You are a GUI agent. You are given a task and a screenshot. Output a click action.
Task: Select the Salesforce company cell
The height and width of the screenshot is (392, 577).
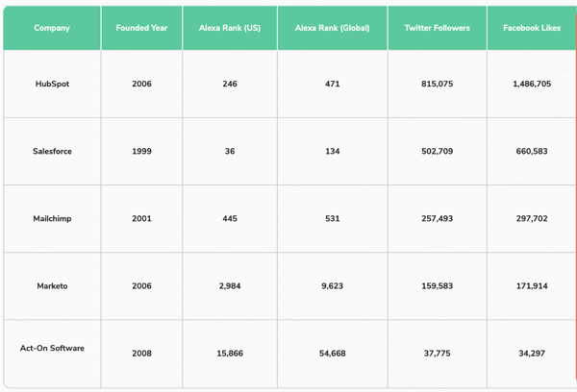[51, 152]
